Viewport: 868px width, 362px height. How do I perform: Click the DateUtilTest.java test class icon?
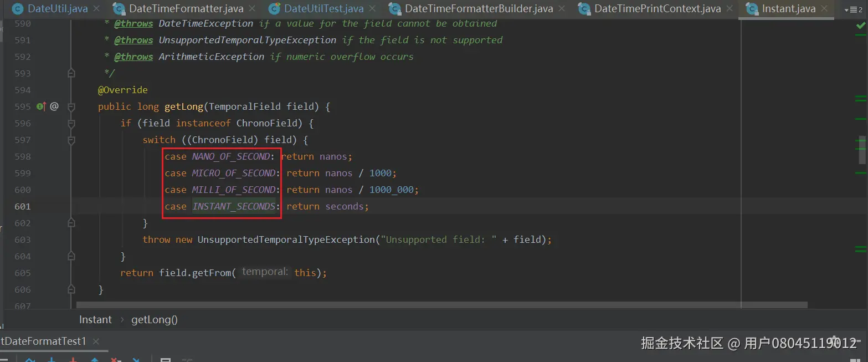click(x=274, y=8)
